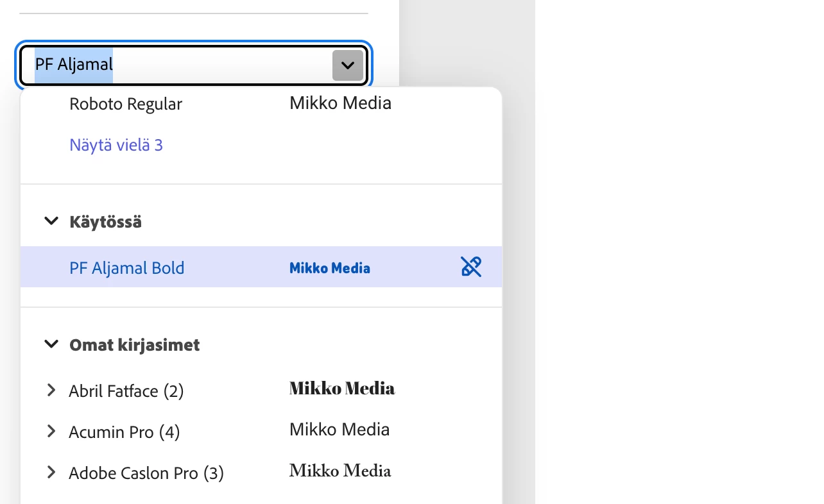The image size is (824, 504).
Task: Click Mikko Media preview for PF Aljamal Bold
Action: pos(330,268)
